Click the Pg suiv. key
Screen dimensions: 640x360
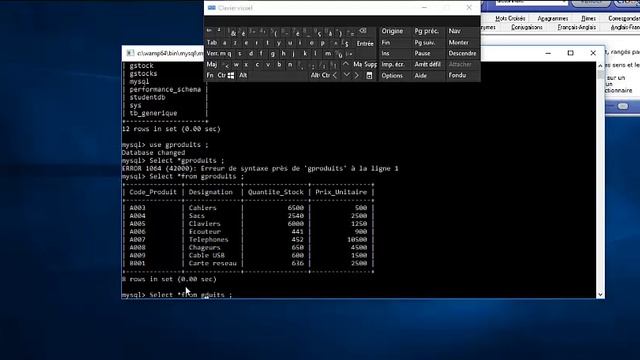(425, 42)
